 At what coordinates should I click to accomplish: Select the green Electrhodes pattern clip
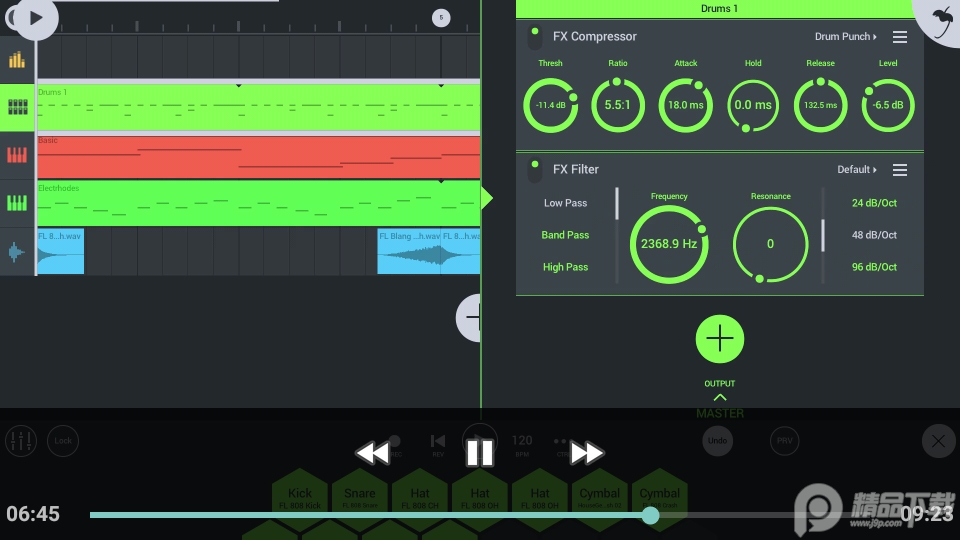[258, 203]
